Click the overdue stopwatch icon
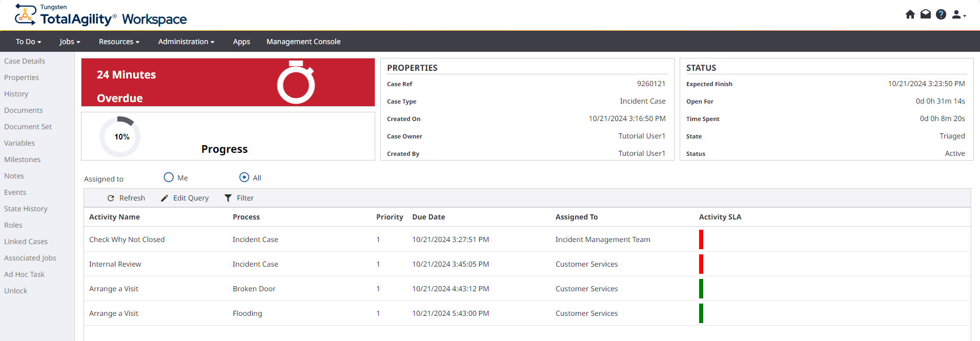The height and width of the screenshot is (341, 980). [x=296, y=83]
